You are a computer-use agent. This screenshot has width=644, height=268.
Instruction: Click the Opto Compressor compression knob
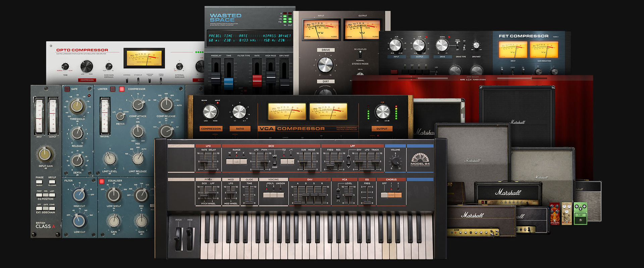pos(86,66)
